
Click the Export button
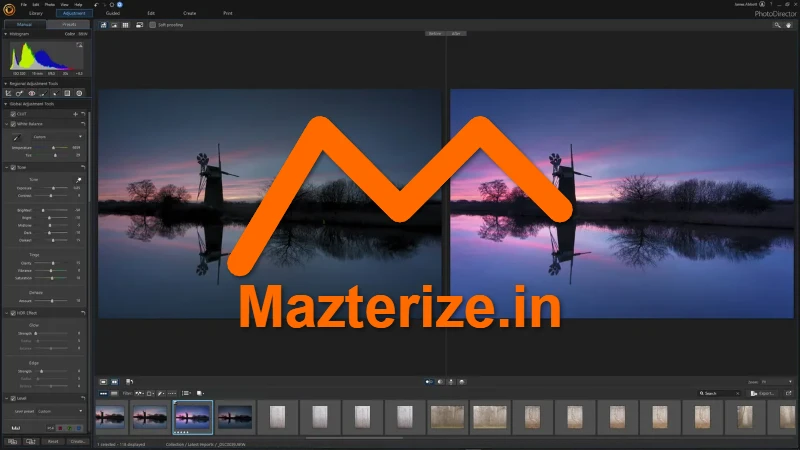tap(762, 393)
